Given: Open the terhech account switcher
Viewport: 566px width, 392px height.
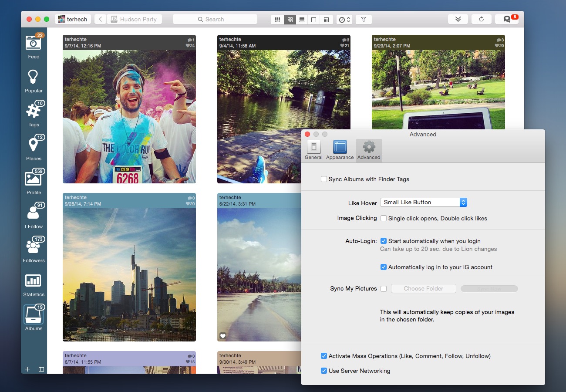Looking at the screenshot, I should (x=73, y=19).
